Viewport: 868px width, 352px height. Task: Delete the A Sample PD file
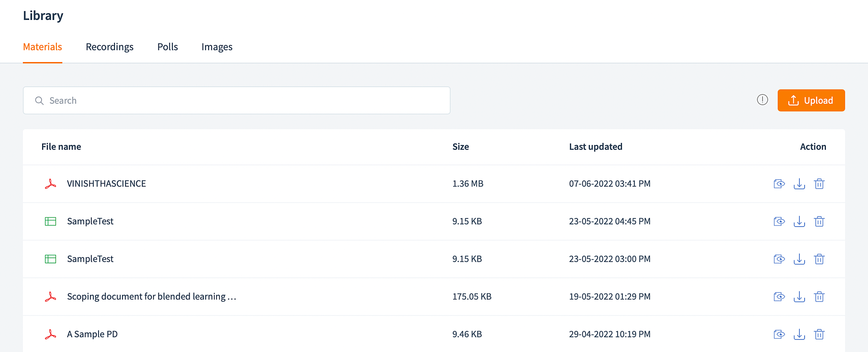point(819,334)
